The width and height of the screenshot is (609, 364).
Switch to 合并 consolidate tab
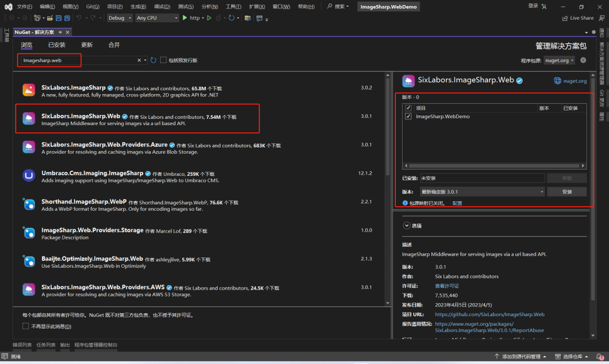(x=114, y=45)
